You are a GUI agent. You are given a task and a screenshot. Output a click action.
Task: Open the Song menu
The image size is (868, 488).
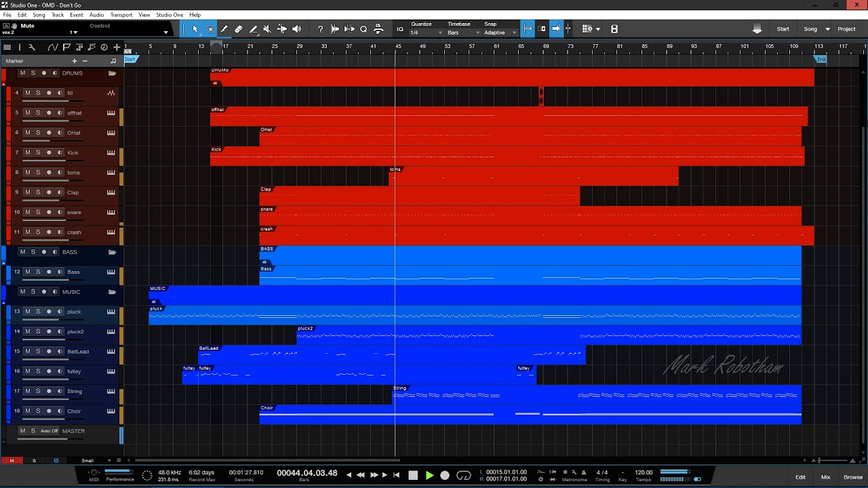(39, 15)
